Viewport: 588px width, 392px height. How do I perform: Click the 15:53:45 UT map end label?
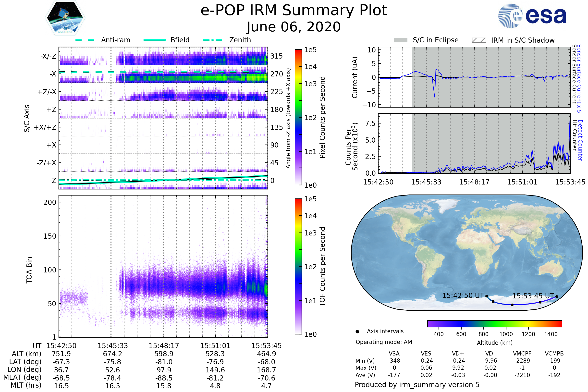pyautogui.click(x=533, y=296)
